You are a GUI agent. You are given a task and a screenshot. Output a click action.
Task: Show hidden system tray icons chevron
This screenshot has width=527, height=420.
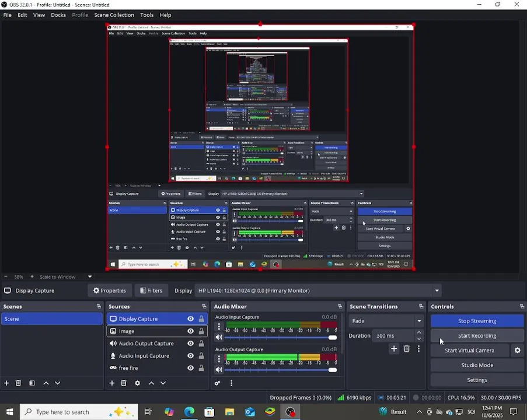(x=420, y=412)
